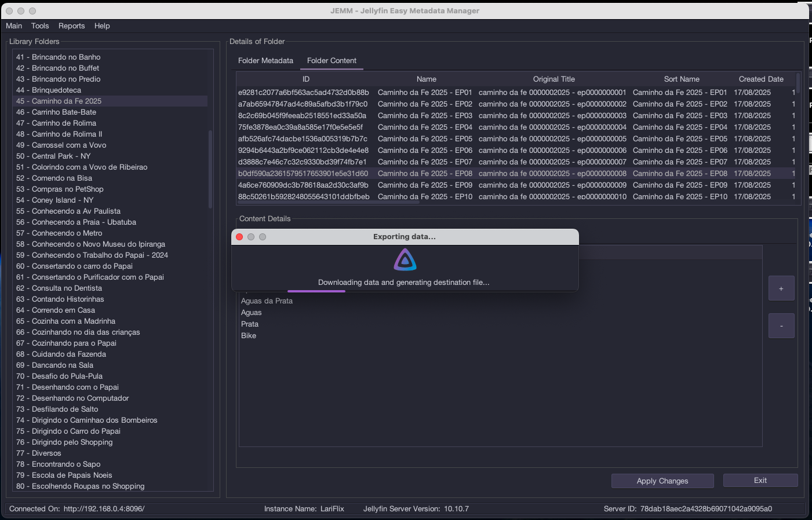The image size is (812, 520).
Task: Sort table by the Created Date column
Action: 760,79
